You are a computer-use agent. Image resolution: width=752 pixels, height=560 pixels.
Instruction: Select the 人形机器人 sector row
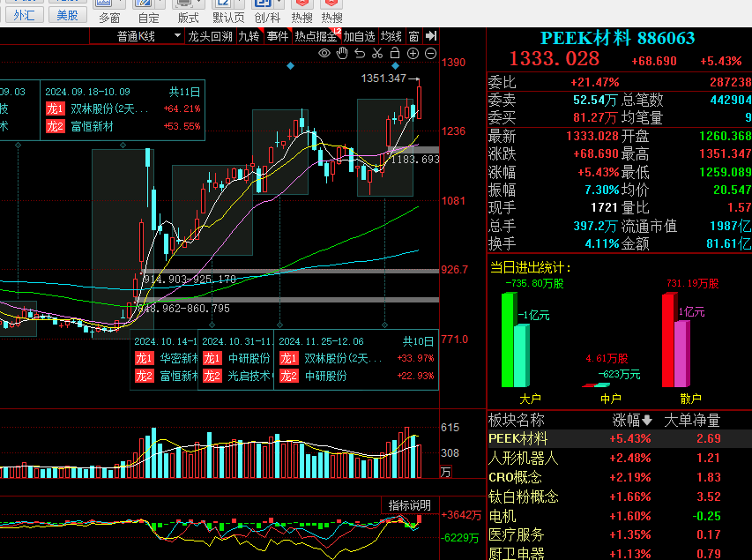coord(620,458)
